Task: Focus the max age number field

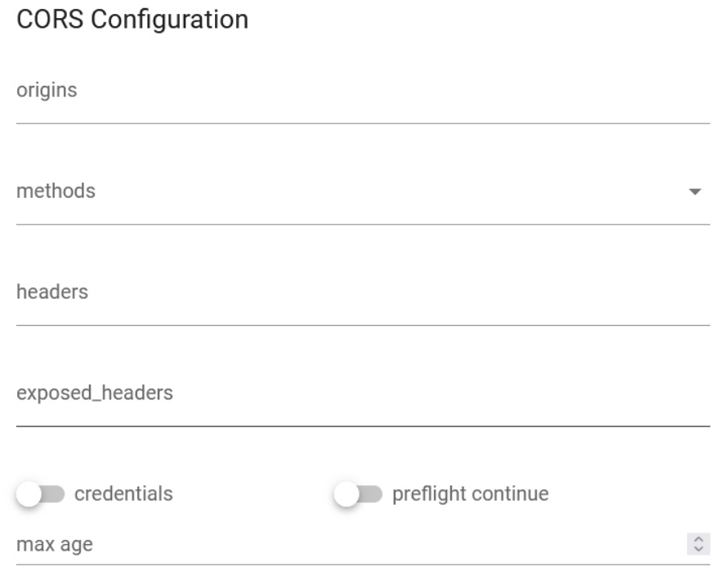Action: pos(343,544)
